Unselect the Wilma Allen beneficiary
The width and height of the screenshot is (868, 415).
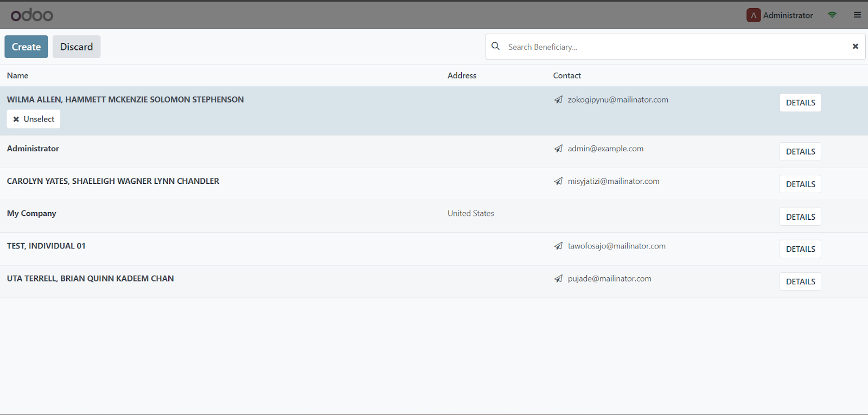tap(34, 119)
